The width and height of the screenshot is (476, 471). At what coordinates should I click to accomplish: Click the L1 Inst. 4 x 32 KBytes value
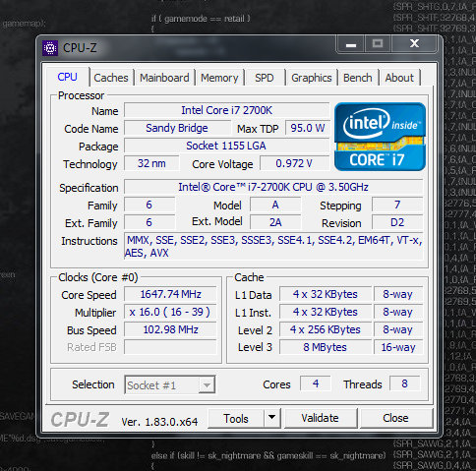pos(326,312)
